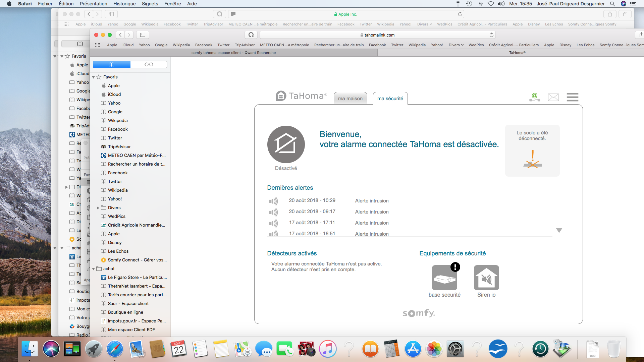This screenshot has height=362, width=644.
Task: Switch sidebar to Bookmarks view
Action: pyautogui.click(x=112, y=64)
